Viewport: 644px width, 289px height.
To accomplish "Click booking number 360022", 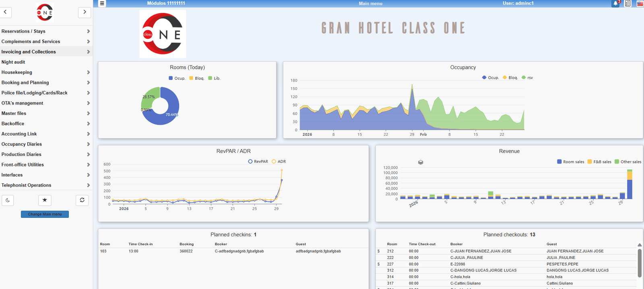I will (x=186, y=251).
